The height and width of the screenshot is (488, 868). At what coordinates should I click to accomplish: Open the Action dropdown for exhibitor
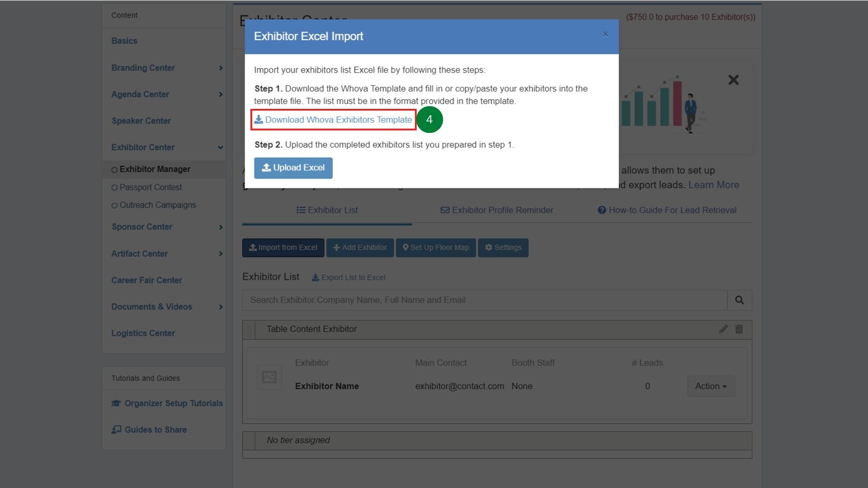pos(711,386)
